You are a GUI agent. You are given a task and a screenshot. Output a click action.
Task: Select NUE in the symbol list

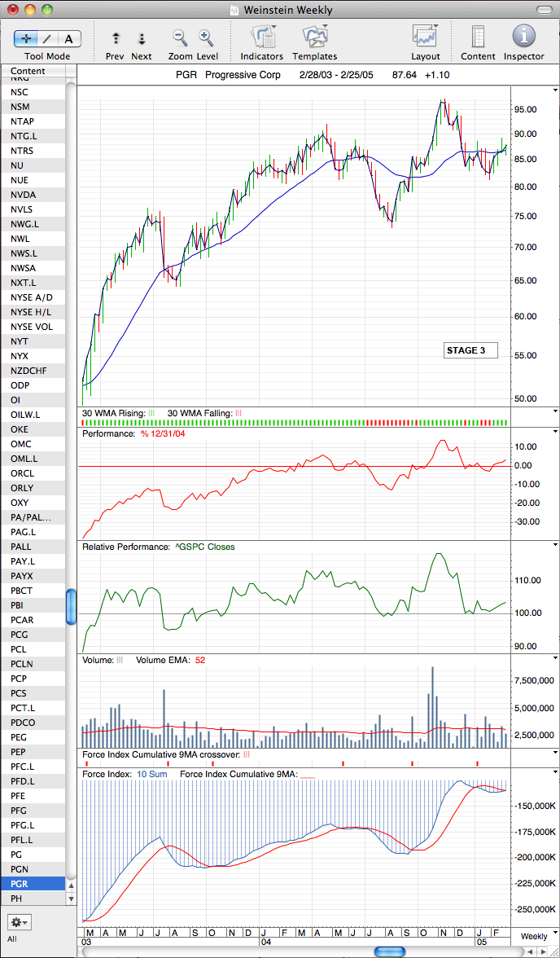coord(33,180)
